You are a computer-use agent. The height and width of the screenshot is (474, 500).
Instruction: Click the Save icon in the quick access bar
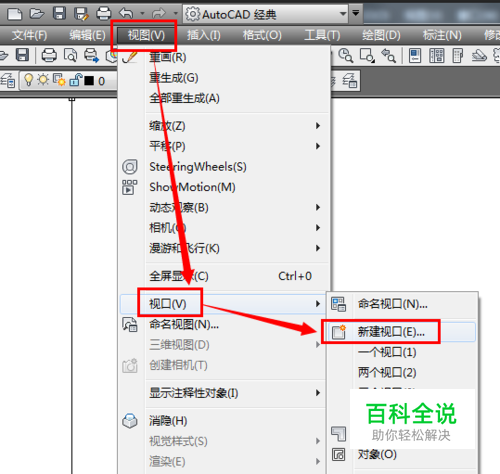coord(59,13)
